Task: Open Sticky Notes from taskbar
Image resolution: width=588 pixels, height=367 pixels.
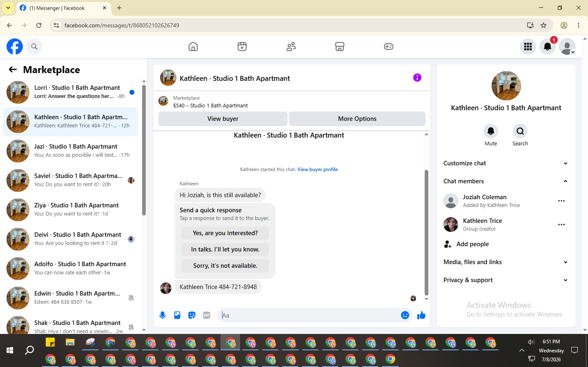Action: click(50, 343)
